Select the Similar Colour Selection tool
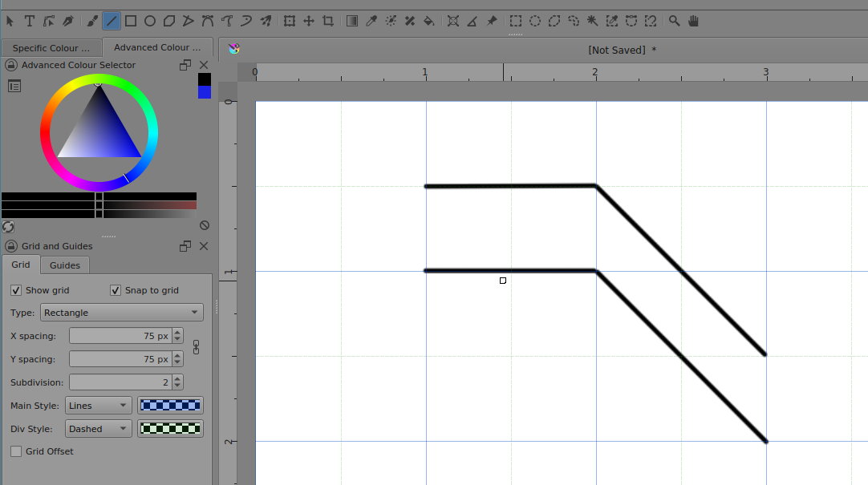868x485 pixels. [x=612, y=21]
